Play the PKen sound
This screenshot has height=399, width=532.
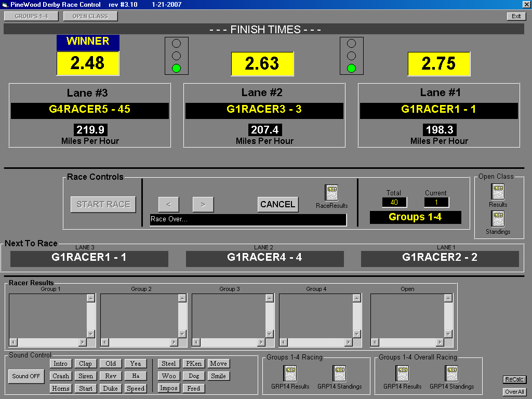(x=194, y=364)
